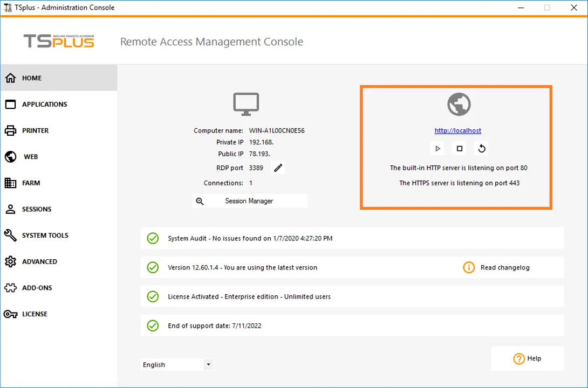The width and height of the screenshot is (588, 388).
Task: Click the globe icon above localhost link
Action: point(459,105)
